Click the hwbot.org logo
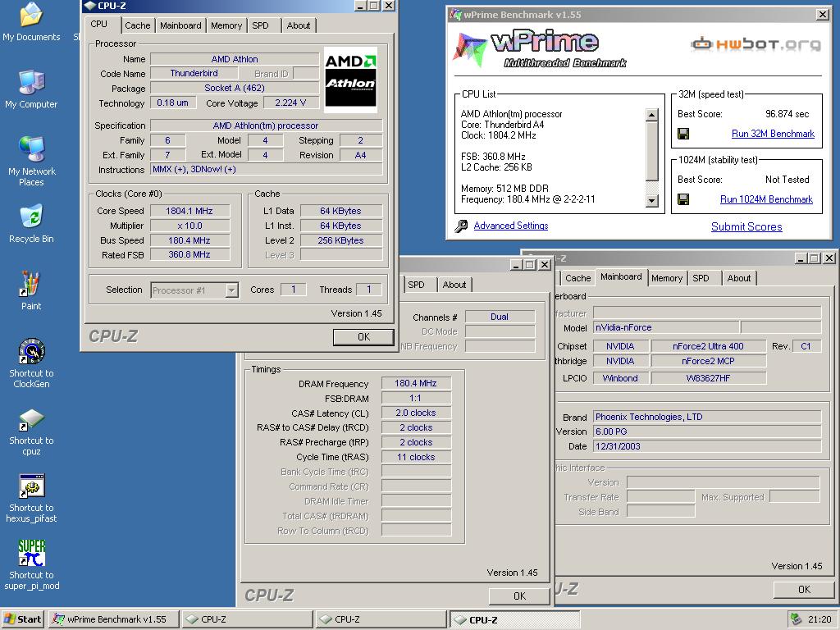Viewport: 840px width, 630px height. (x=756, y=44)
